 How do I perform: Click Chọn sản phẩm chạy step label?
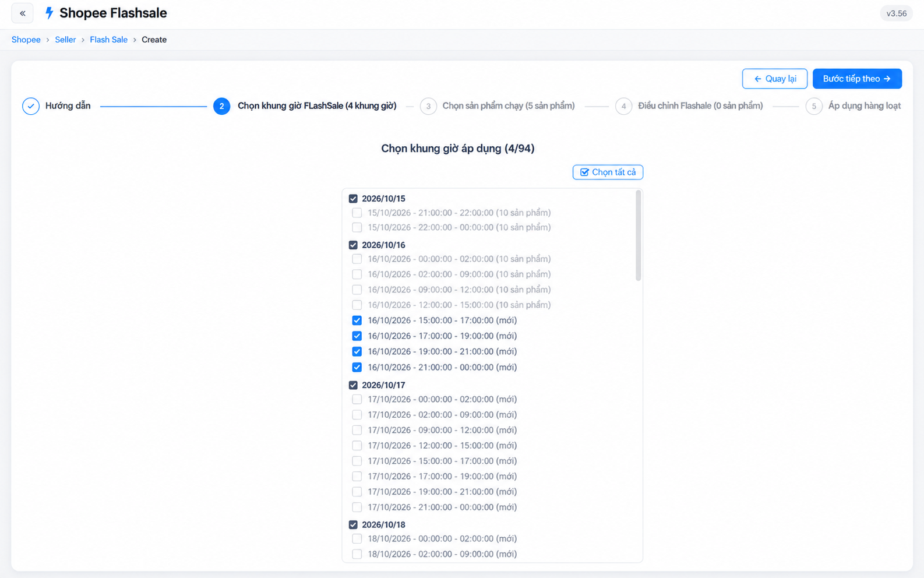click(509, 106)
